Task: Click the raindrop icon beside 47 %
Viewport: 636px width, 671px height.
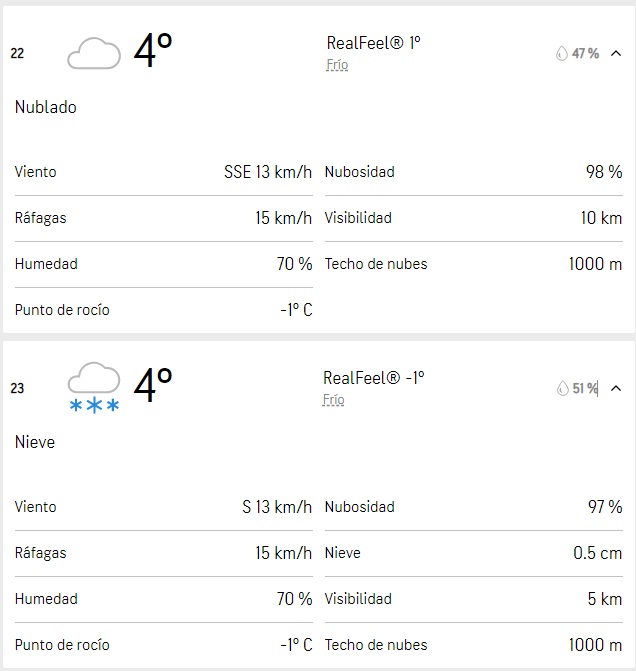Action: (561, 53)
